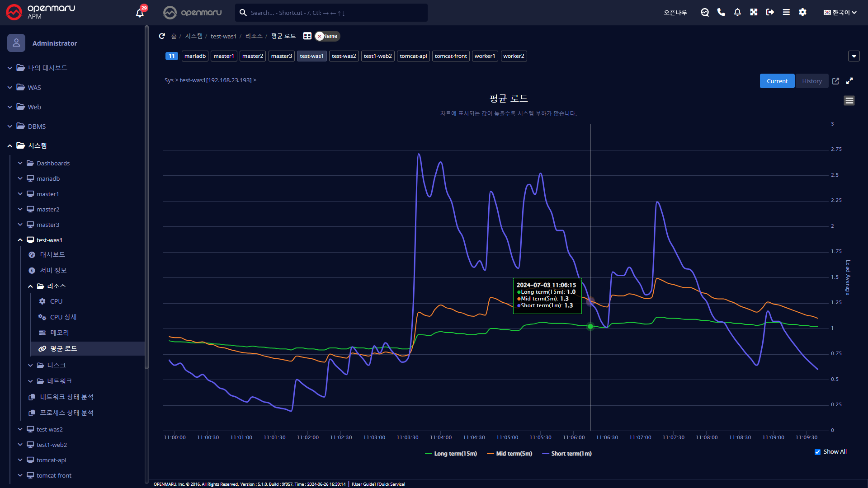Open the language dropdown 한국어
The image size is (868, 488).
pos(840,13)
